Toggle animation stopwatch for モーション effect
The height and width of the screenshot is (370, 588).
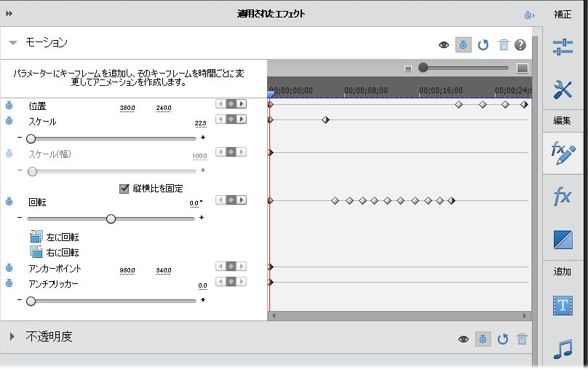pyautogui.click(x=463, y=45)
